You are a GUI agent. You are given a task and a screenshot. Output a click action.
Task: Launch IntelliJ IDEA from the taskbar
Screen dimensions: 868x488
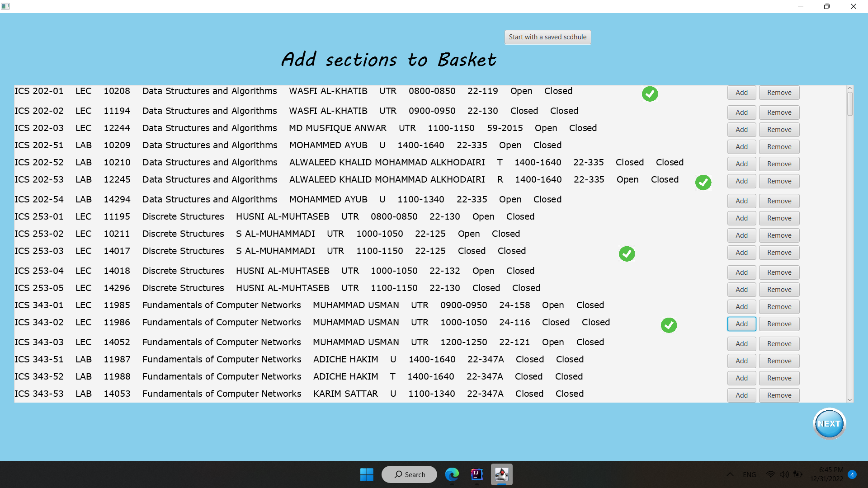(476, 474)
